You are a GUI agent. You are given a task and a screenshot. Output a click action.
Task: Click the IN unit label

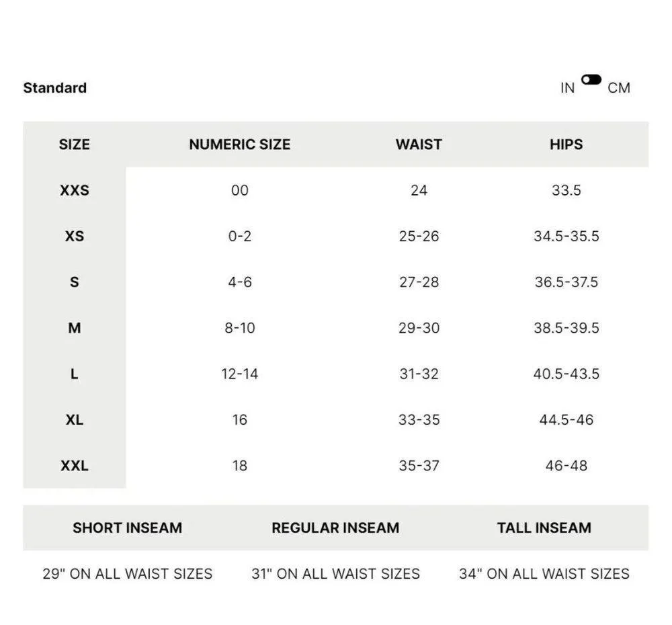[568, 88]
